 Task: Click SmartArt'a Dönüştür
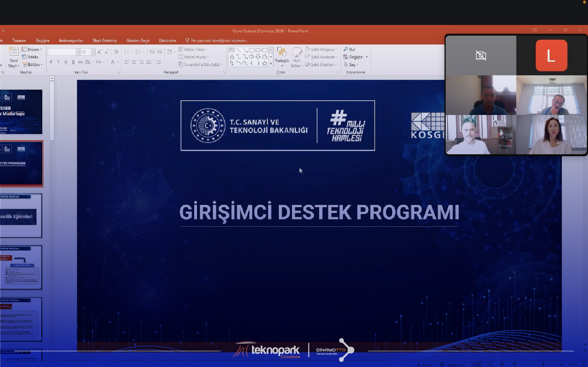[200, 65]
